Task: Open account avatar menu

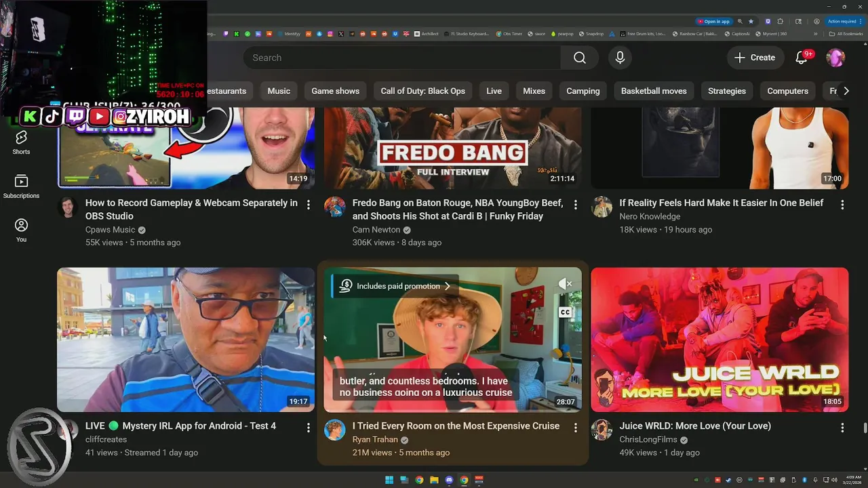Action: [x=835, y=58]
